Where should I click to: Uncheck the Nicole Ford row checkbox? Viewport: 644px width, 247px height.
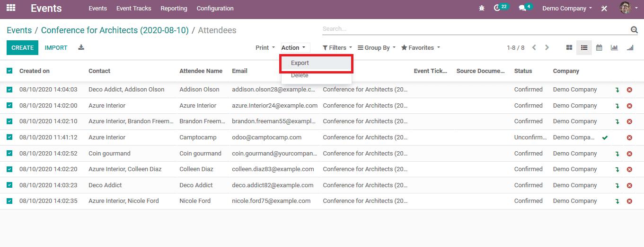[9, 201]
